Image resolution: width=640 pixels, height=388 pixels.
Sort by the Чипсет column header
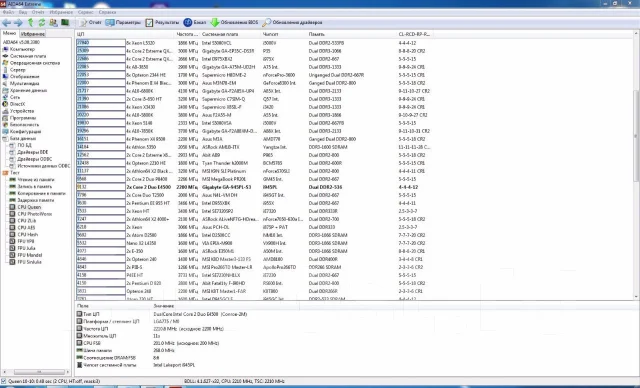point(284,34)
